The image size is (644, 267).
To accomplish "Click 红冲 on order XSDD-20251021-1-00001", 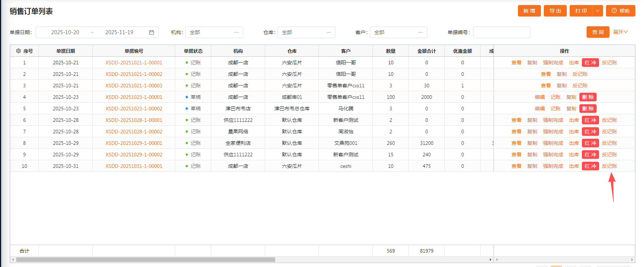I will pos(590,63).
